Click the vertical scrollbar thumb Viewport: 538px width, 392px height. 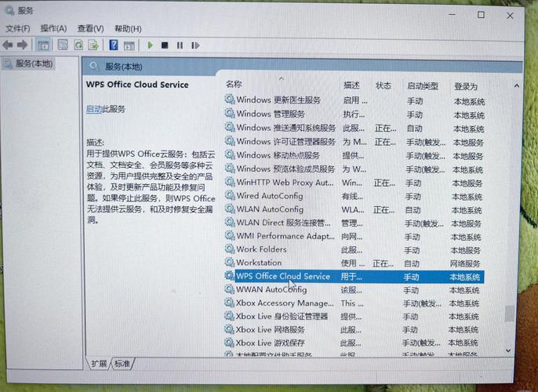pyautogui.click(x=510, y=314)
